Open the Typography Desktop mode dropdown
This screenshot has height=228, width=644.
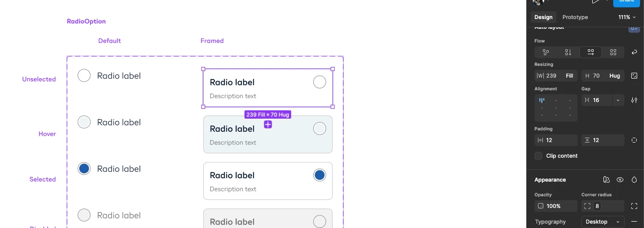tap(602, 222)
